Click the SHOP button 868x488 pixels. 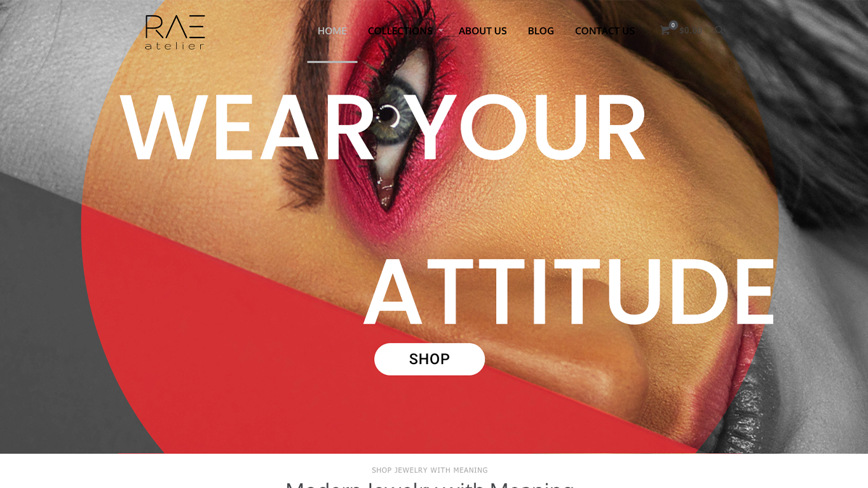430,359
